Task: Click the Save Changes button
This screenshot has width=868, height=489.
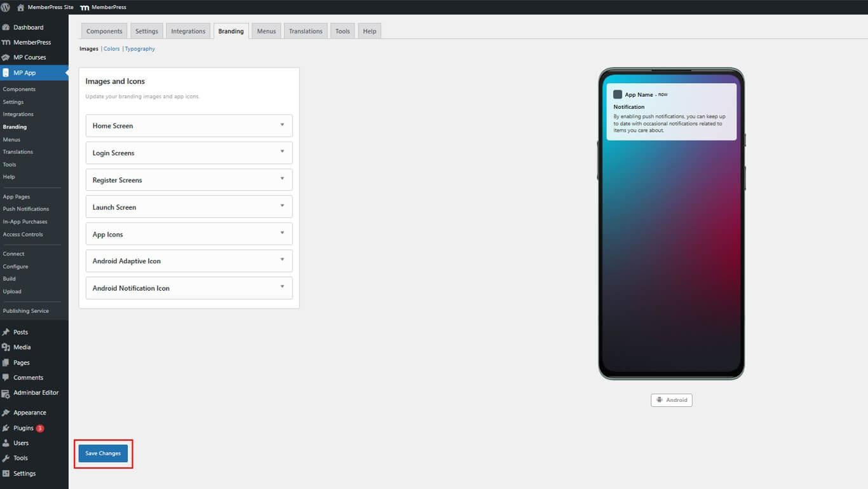Action: (x=103, y=453)
